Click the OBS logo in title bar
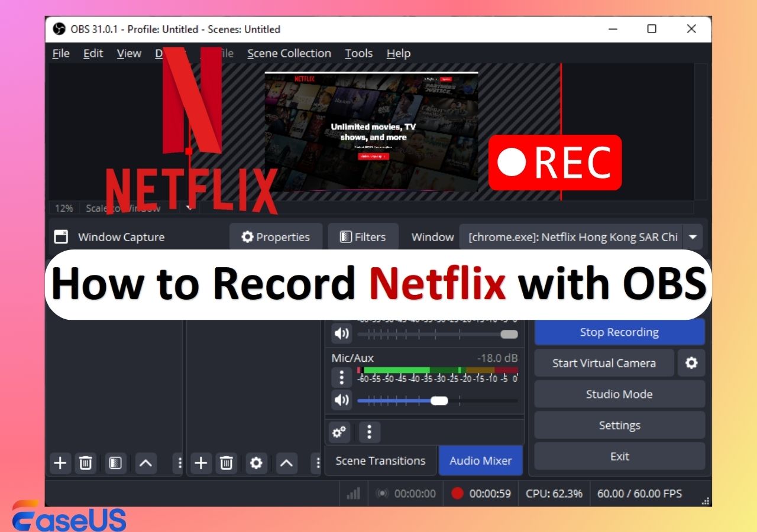This screenshot has width=757, height=532. [59, 29]
